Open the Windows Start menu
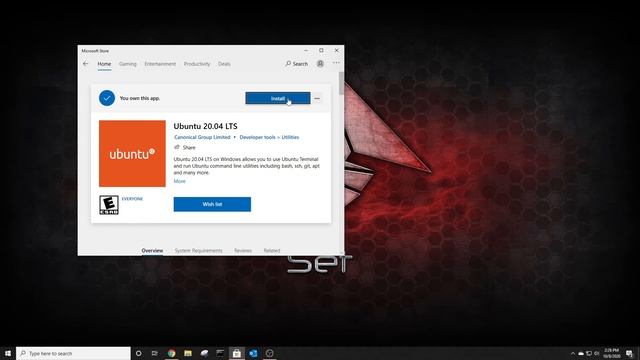The width and height of the screenshot is (640, 360). pyautogui.click(x=8, y=353)
